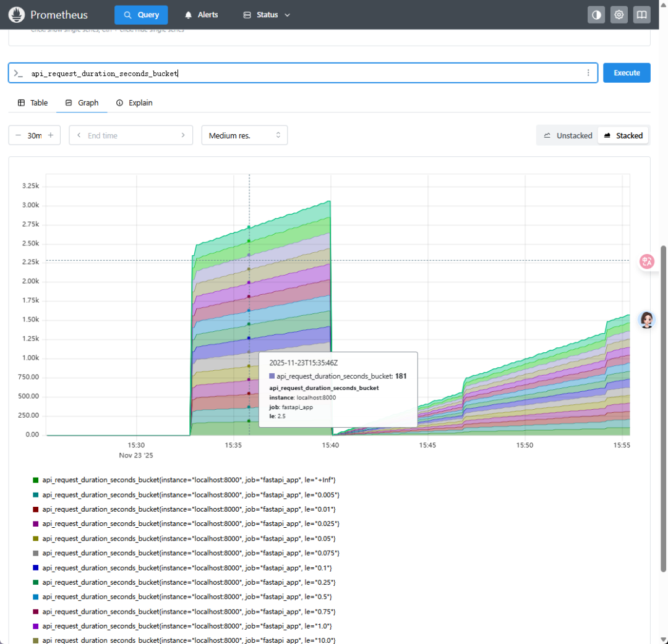
Task: Switch the graph to Unstacked mode
Action: pyautogui.click(x=568, y=136)
